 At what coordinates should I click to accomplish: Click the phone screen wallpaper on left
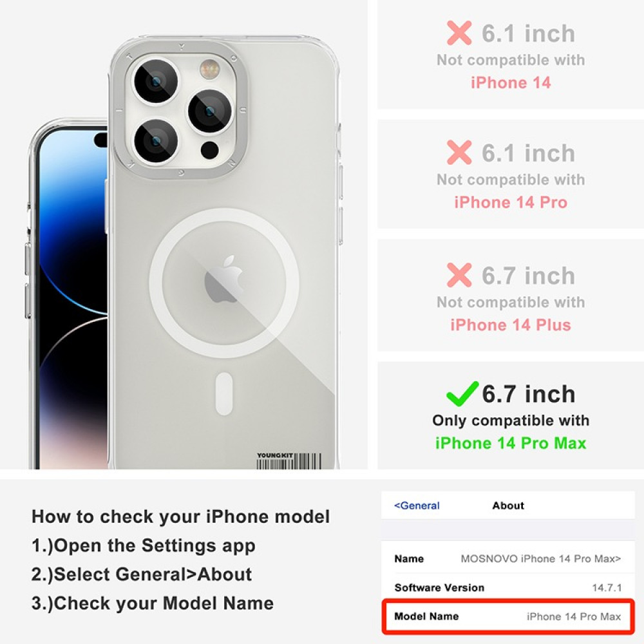(x=73, y=300)
